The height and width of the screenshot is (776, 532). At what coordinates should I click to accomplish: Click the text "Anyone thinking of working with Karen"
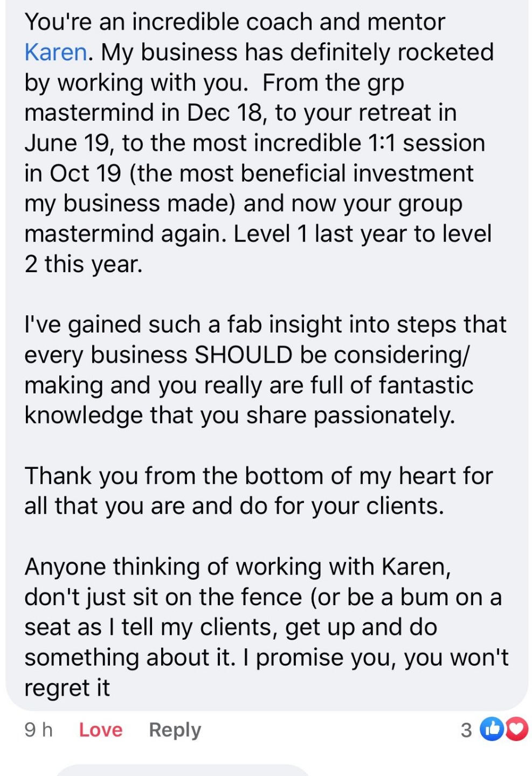236,567
